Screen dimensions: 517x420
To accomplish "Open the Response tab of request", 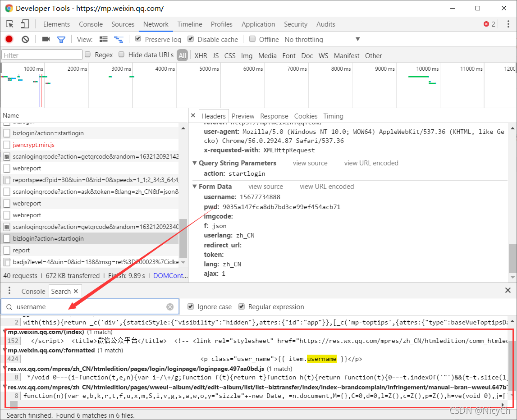I will 274,116.
